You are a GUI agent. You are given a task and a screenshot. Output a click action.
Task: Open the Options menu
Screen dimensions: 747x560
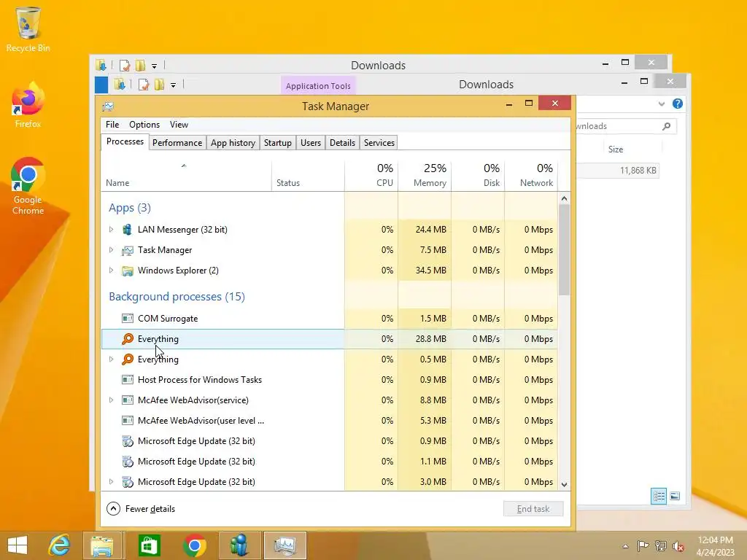coord(144,125)
